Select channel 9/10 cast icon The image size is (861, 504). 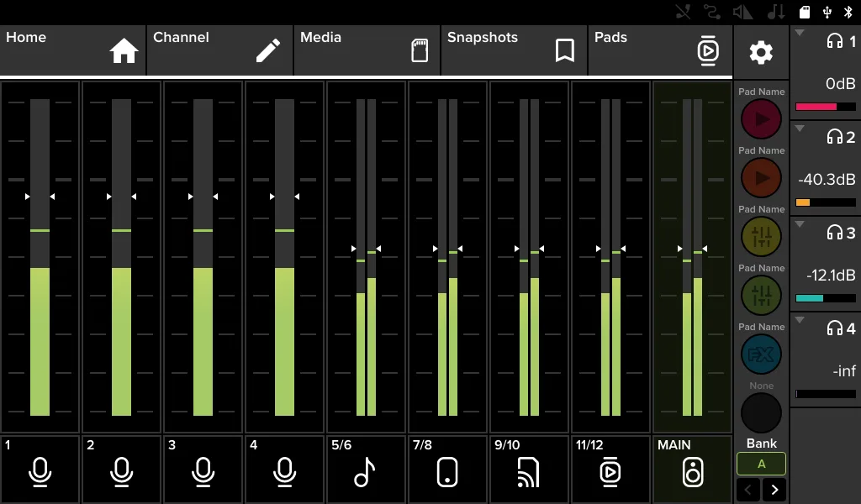[x=528, y=471]
